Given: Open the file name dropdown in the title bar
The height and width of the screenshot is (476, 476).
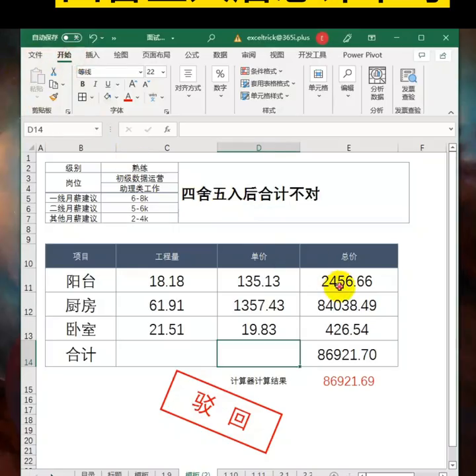Looking at the screenshot, I should [173, 38].
